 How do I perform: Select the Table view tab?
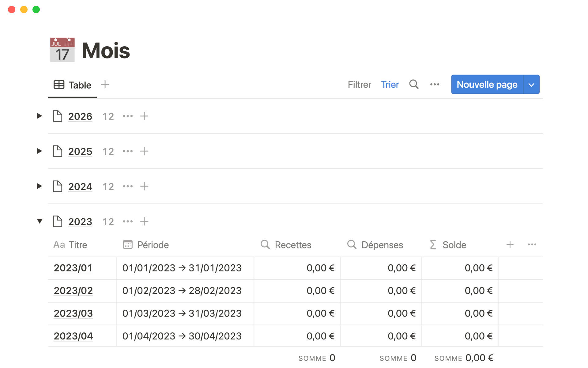73,85
